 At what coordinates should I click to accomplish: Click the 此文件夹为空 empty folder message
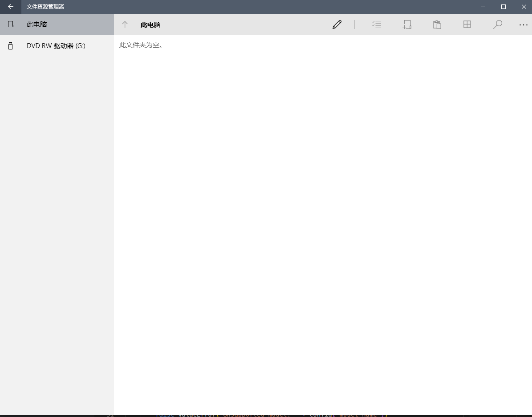coord(141,45)
